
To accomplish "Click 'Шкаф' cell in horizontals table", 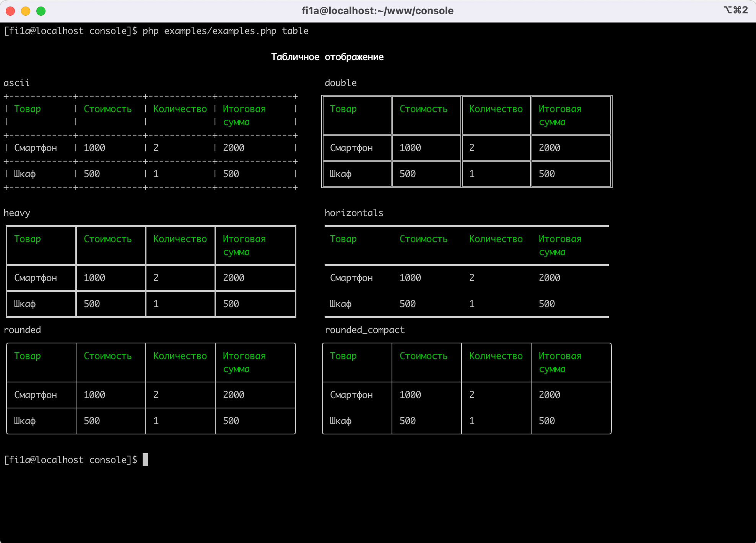I will [341, 304].
